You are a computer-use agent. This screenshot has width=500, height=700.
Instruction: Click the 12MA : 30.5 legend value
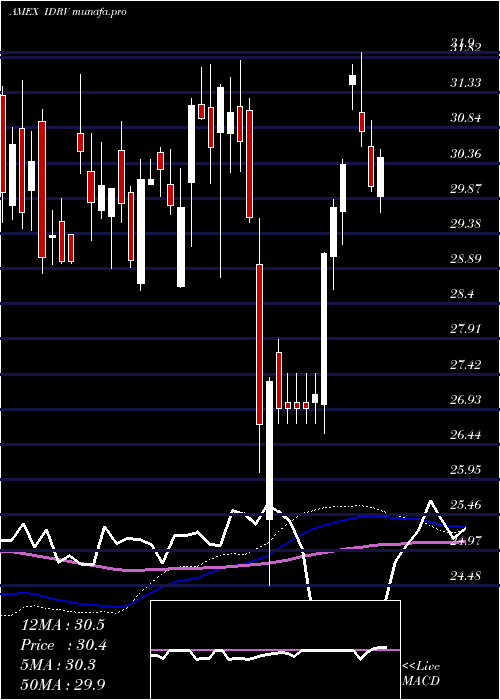pyautogui.click(x=63, y=625)
